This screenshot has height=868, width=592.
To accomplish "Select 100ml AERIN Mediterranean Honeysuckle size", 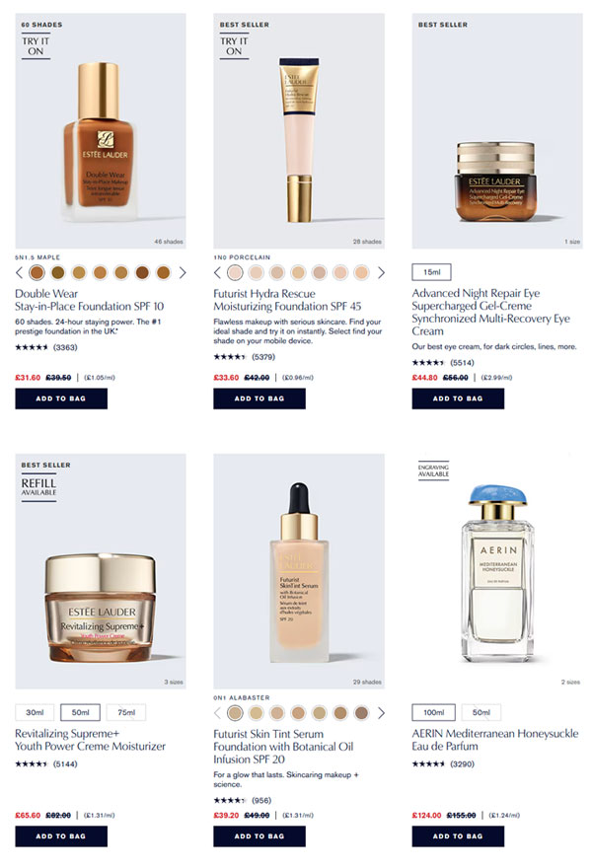I will [433, 712].
